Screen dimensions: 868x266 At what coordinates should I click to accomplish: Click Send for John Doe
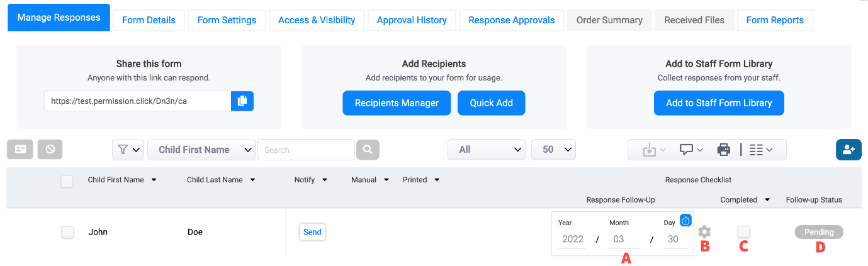(312, 232)
